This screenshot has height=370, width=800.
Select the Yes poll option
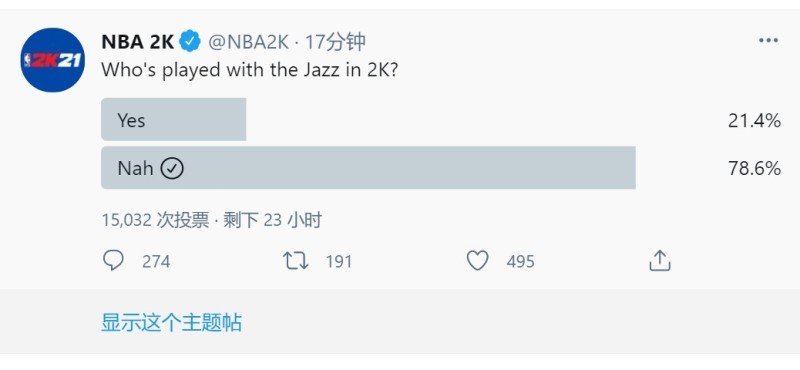tap(173, 119)
